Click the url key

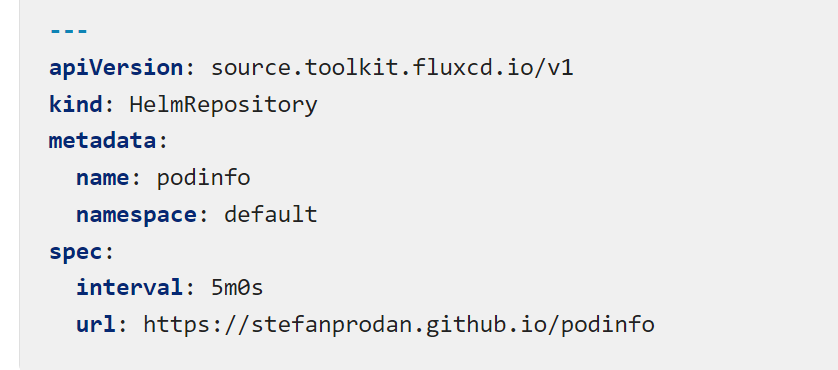click(x=96, y=324)
